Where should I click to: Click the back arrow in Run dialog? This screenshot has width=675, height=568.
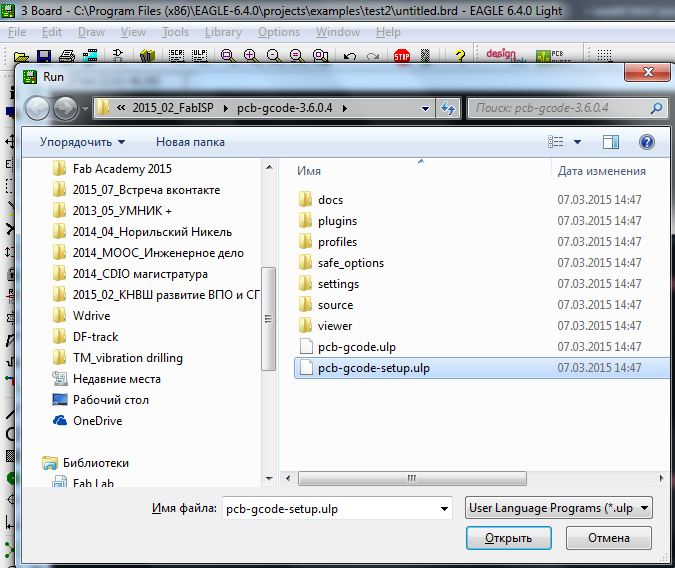tap(37, 108)
